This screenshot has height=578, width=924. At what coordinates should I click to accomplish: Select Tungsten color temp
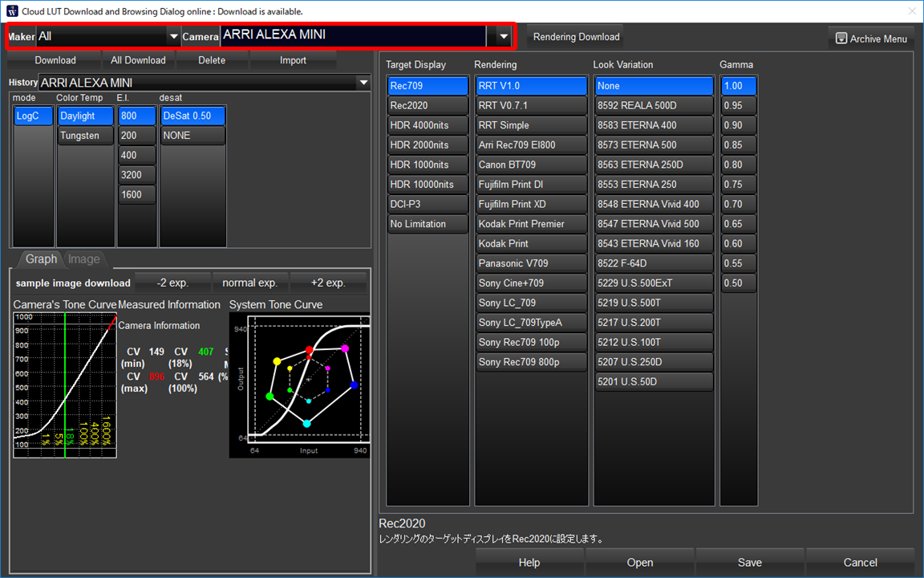(86, 136)
